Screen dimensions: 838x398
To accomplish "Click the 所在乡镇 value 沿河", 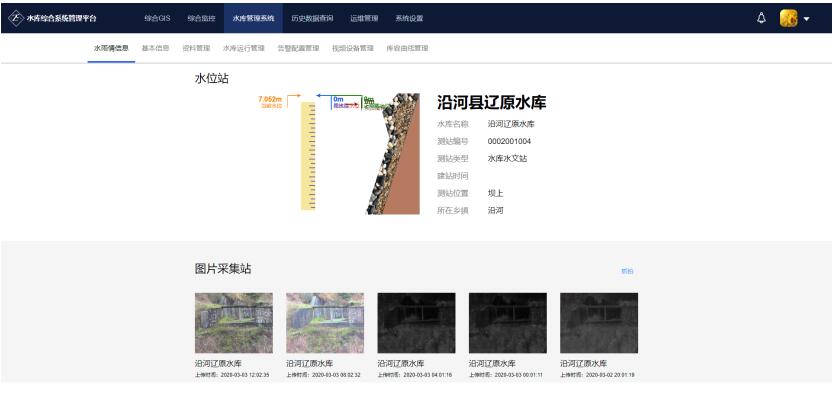I will (x=495, y=210).
